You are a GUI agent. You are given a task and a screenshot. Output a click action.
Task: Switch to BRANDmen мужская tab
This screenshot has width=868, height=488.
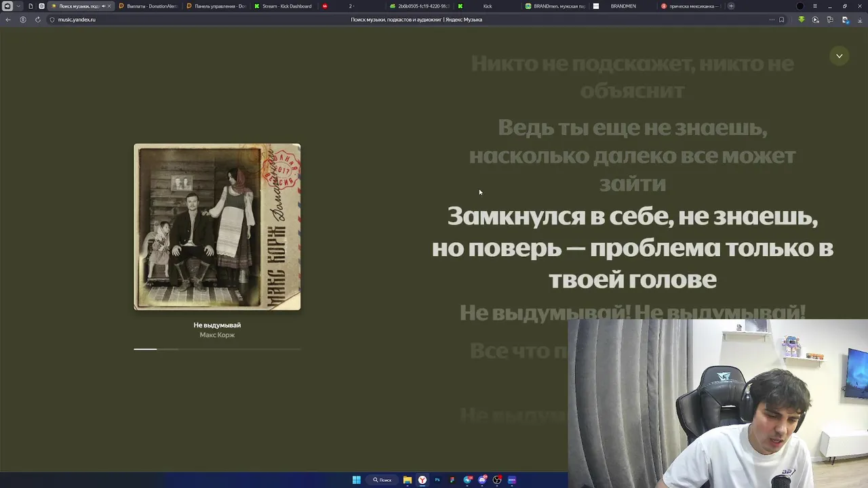[555, 6]
